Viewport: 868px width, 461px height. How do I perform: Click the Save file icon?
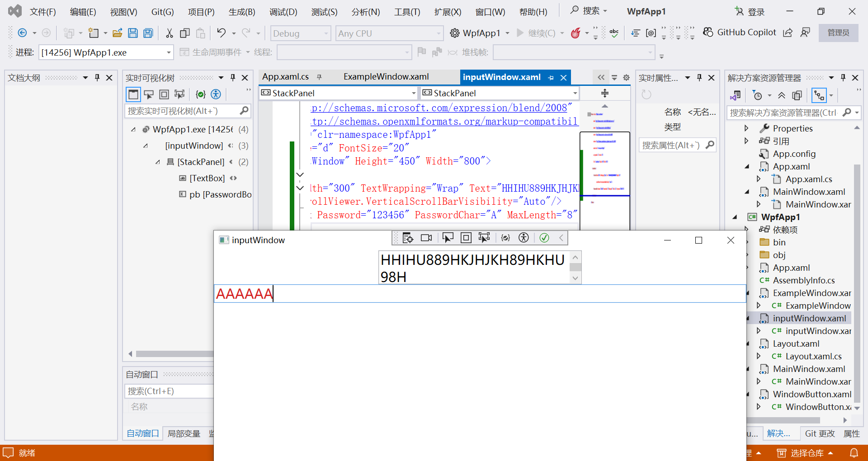[133, 33]
